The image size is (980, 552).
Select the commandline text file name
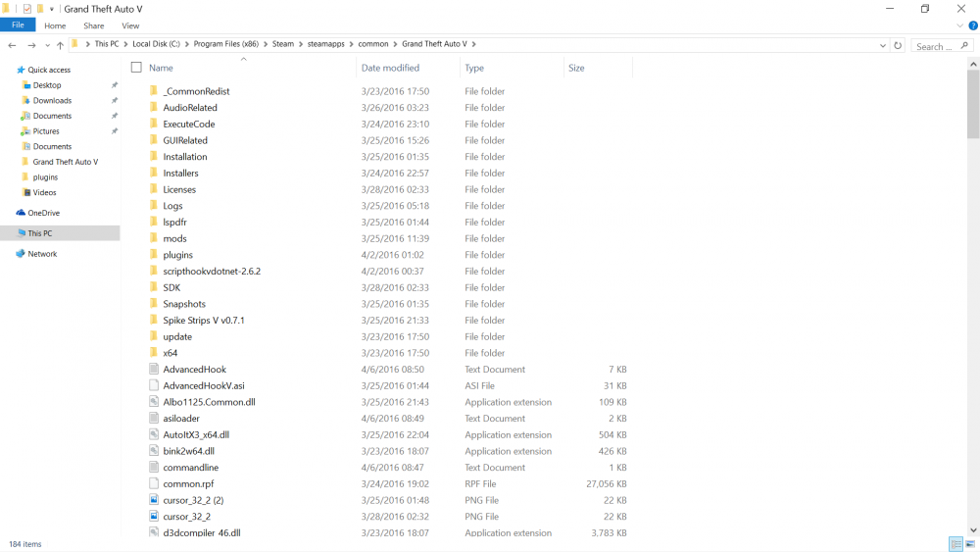point(191,467)
